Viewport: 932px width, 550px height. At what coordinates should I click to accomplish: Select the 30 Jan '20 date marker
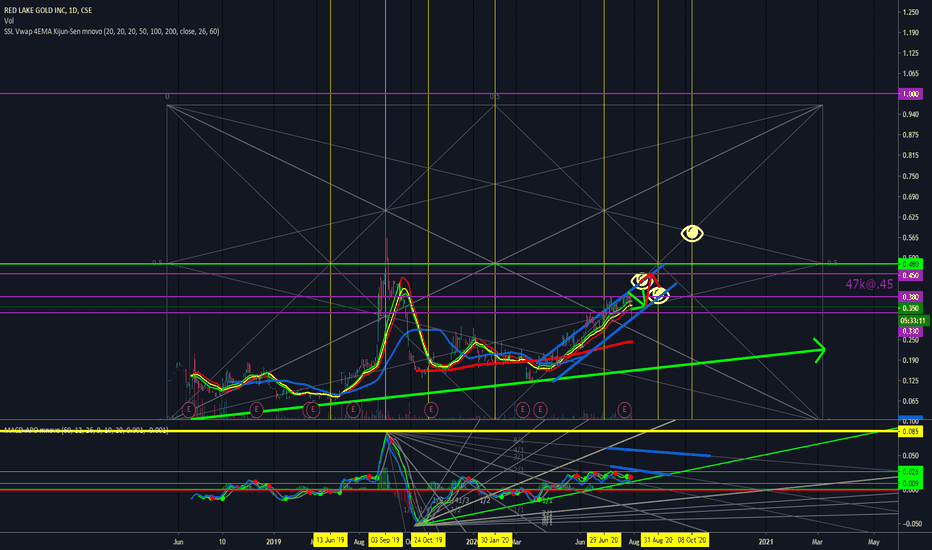(495, 540)
